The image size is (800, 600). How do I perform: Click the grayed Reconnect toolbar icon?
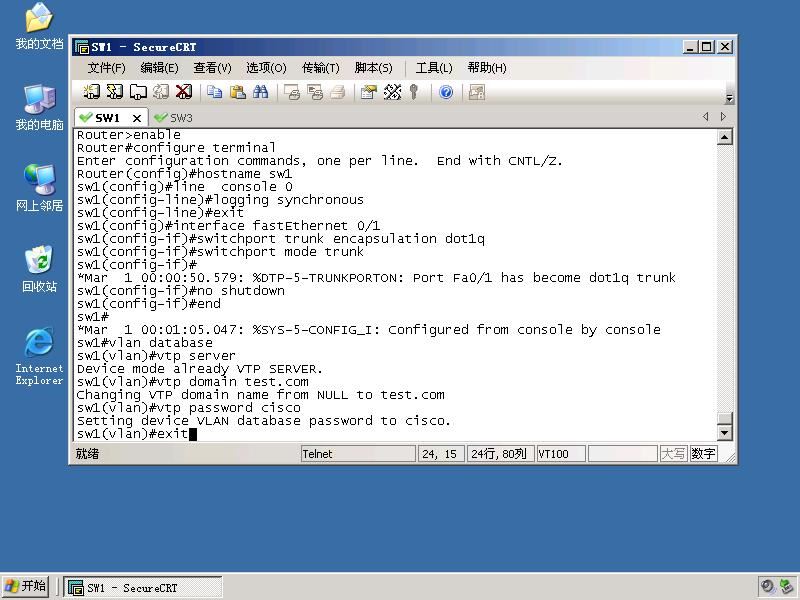[x=161, y=92]
